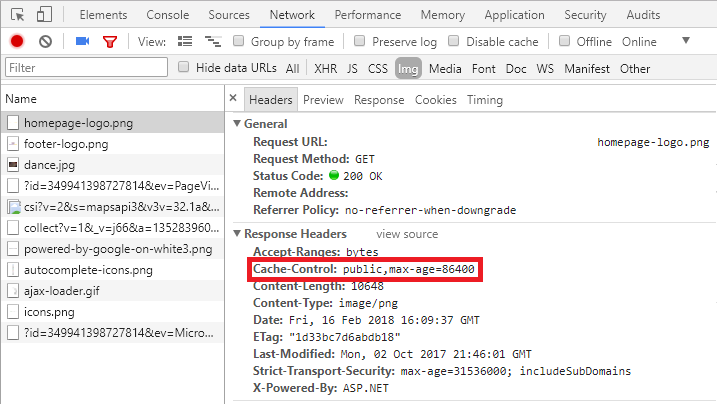
Task: Open the throttling dropdown arrow
Action: tap(686, 41)
